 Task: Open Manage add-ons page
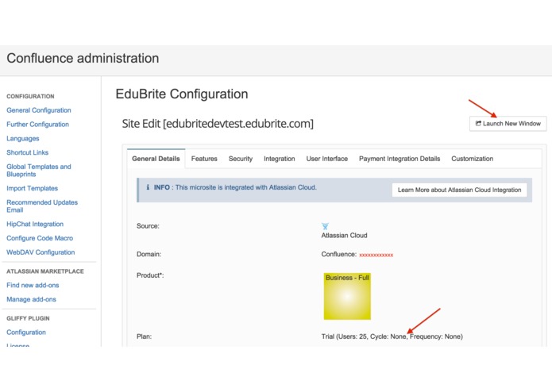[x=31, y=299]
